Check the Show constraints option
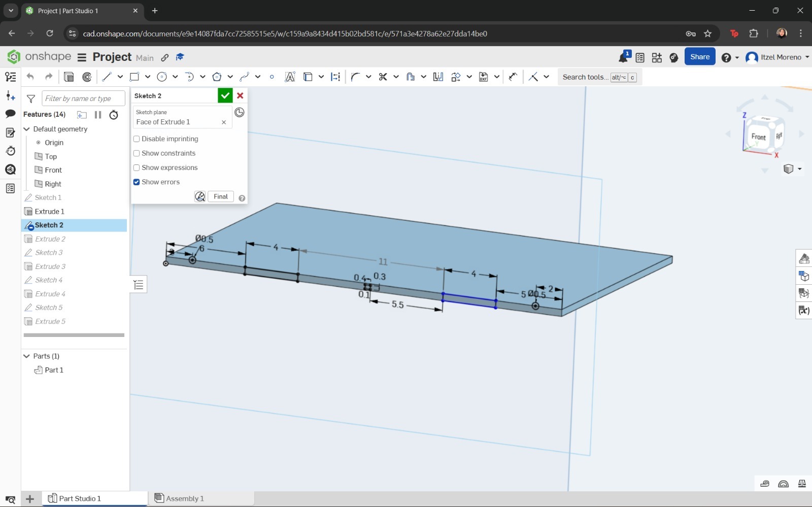Screen dimensions: 812x507 pos(136,153)
